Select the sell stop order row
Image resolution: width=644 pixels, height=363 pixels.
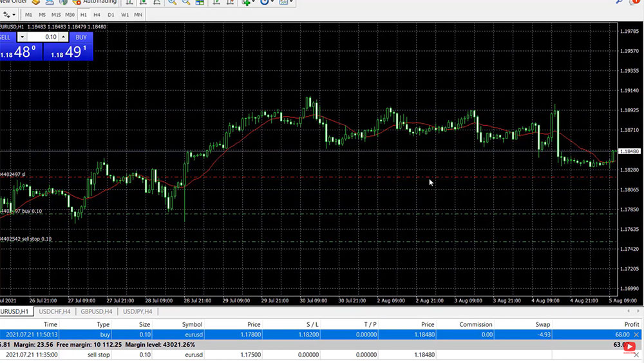tap(321, 355)
